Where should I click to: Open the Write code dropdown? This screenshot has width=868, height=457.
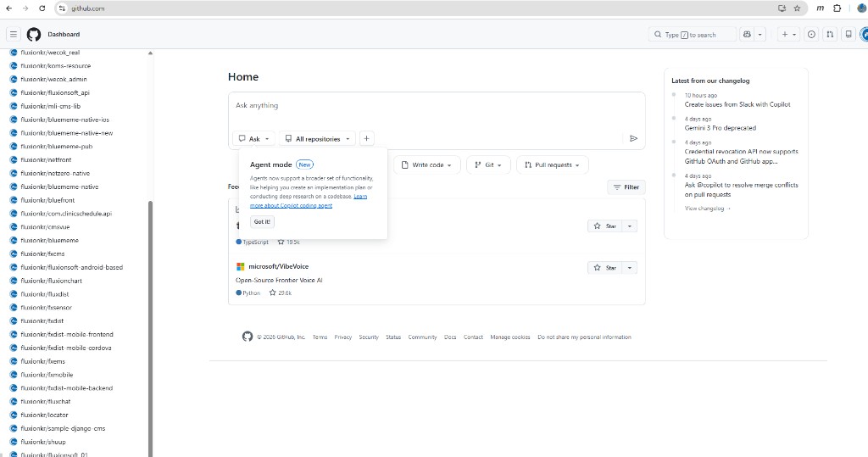427,165
